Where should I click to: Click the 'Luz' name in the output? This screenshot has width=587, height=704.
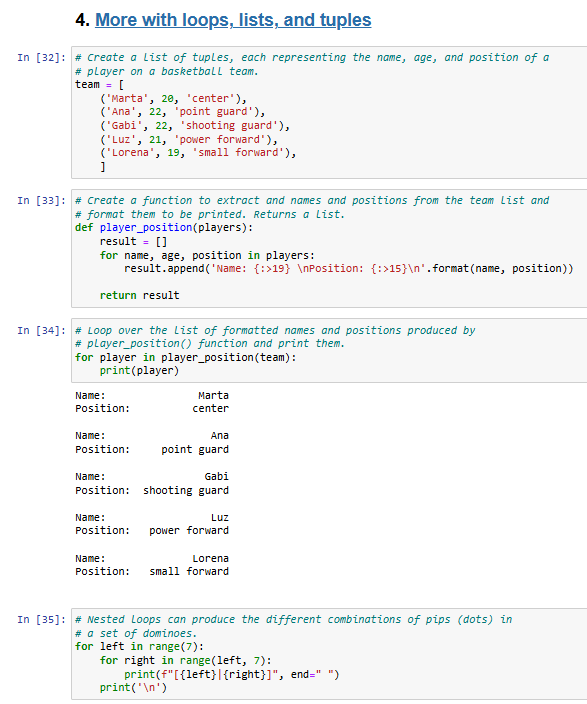tap(220, 518)
